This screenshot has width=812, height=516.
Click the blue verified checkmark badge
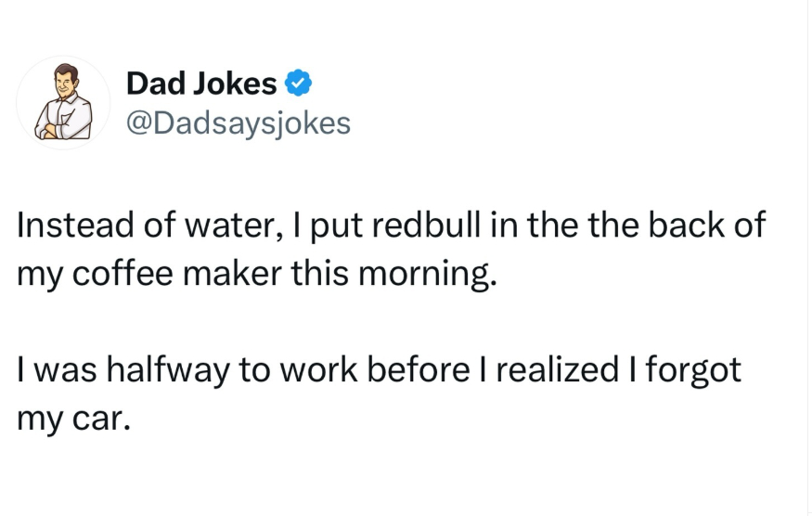click(x=296, y=84)
